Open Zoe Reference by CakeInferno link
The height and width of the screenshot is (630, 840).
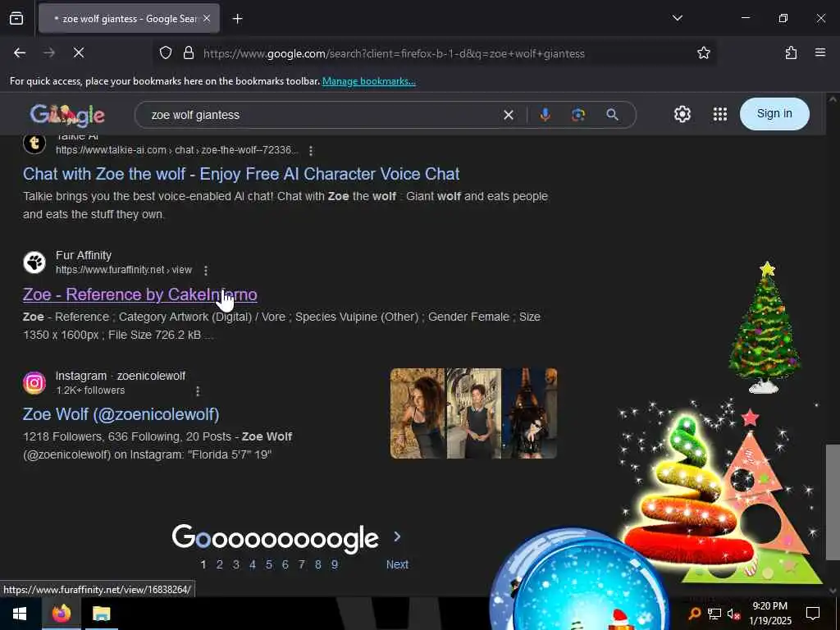click(139, 294)
